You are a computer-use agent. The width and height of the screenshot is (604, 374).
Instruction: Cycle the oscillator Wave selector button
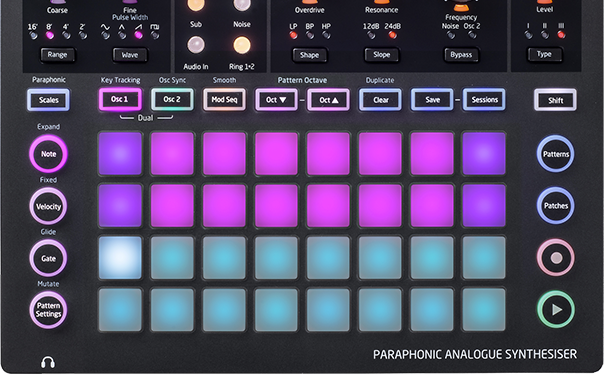click(130, 55)
